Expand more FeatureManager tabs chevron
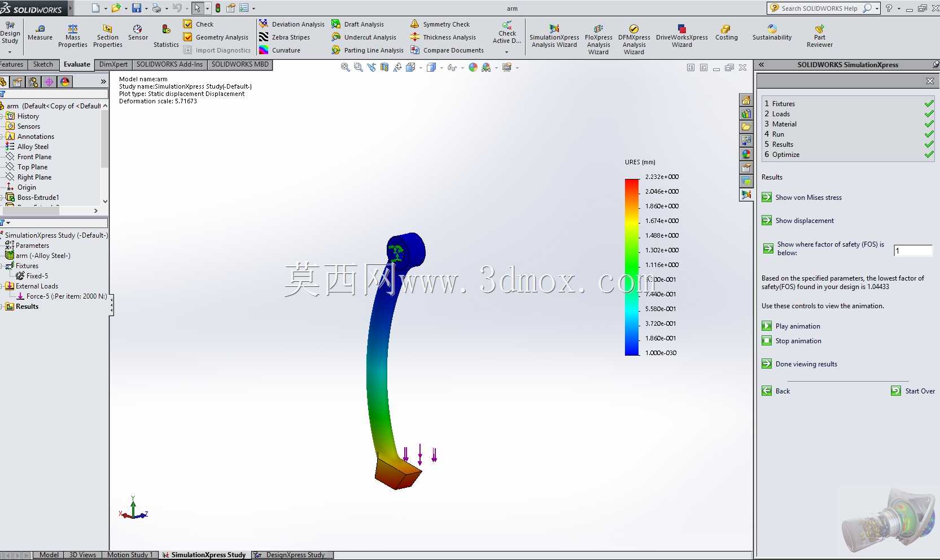This screenshot has width=940, height=560. [103, 82]
